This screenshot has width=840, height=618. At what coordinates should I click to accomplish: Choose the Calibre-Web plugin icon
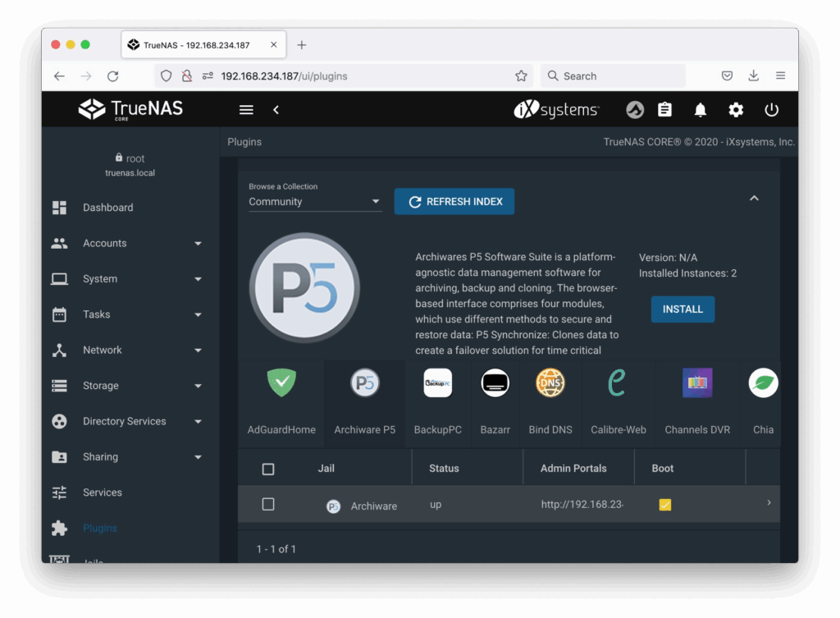pyautogui.click(x=618, y=382)
